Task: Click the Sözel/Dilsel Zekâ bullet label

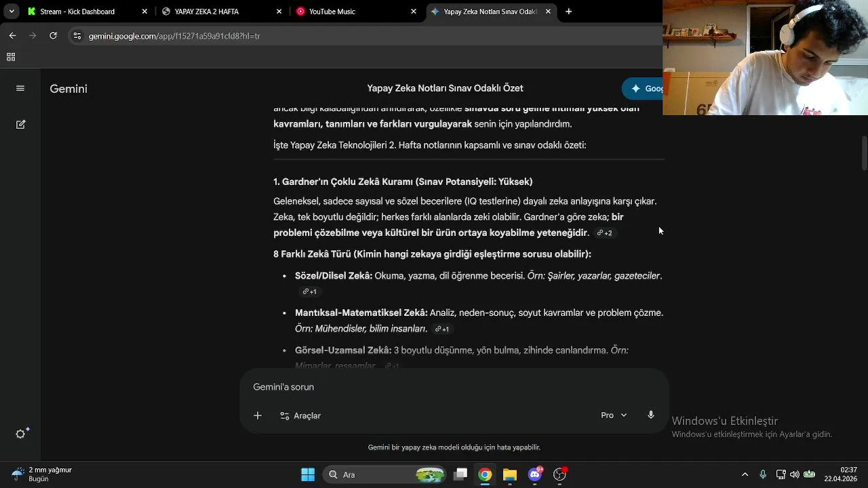Action: pyautogui.click(x=334, y=276)
